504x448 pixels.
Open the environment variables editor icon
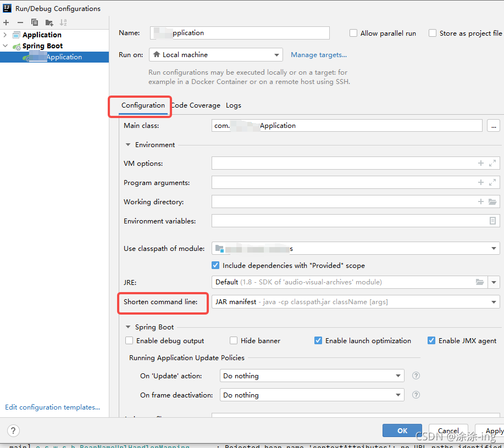[492, 221]
